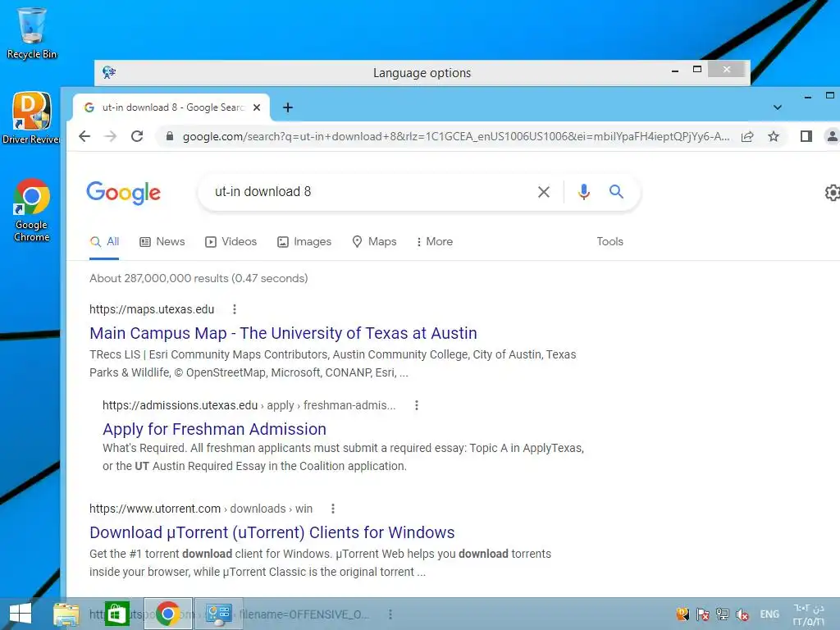Viewport: 840px width, 630px height.
Task: Minimize the Language options window
Action: tap(675, 71)
